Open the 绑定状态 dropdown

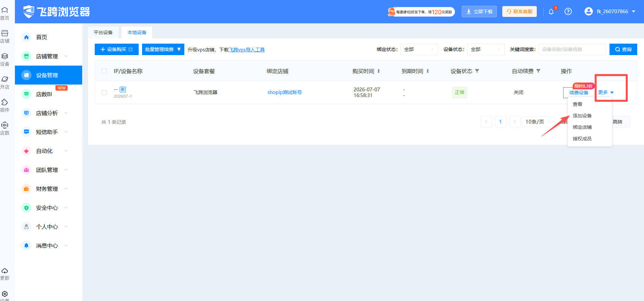point(419,49)
